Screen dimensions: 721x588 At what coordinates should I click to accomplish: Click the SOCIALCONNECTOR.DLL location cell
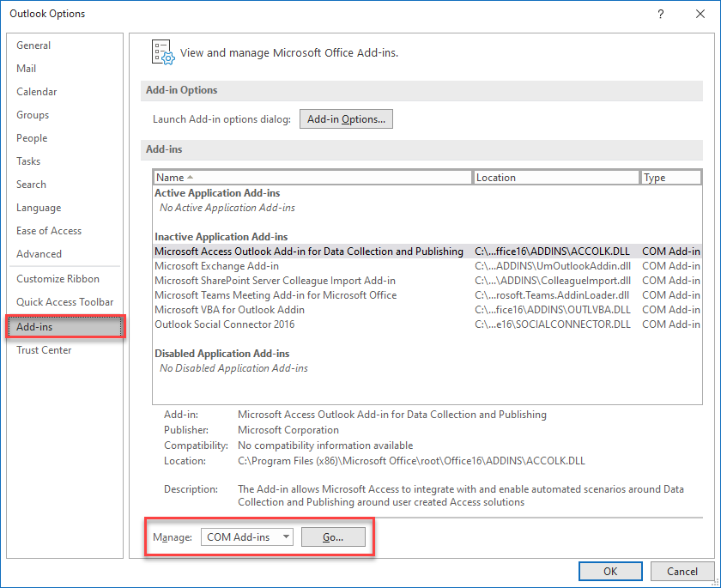(553, 324)
